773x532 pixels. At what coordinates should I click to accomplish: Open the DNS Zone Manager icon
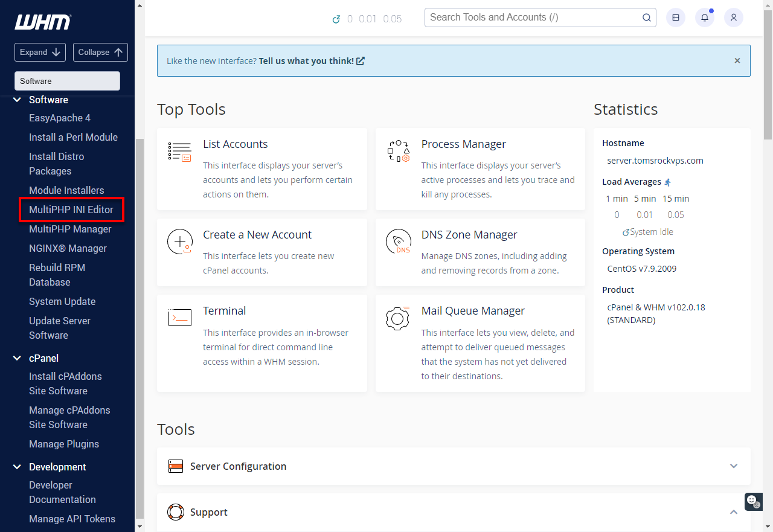(397, 242)
